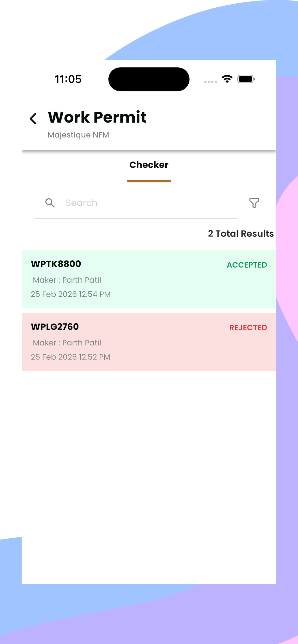Tap the back arrow beside Work Permit
Screen dimensions: 298x644
click(x=33, y=119)
